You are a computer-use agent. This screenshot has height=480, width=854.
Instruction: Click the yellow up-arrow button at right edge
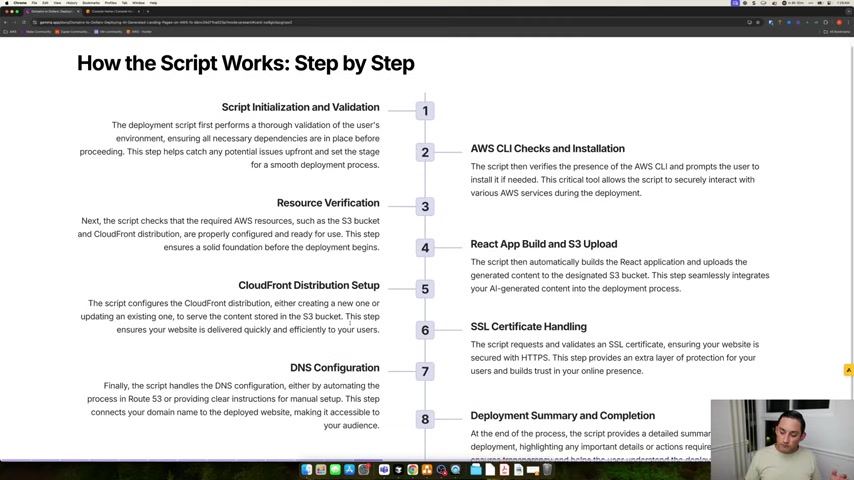[849, 370]
